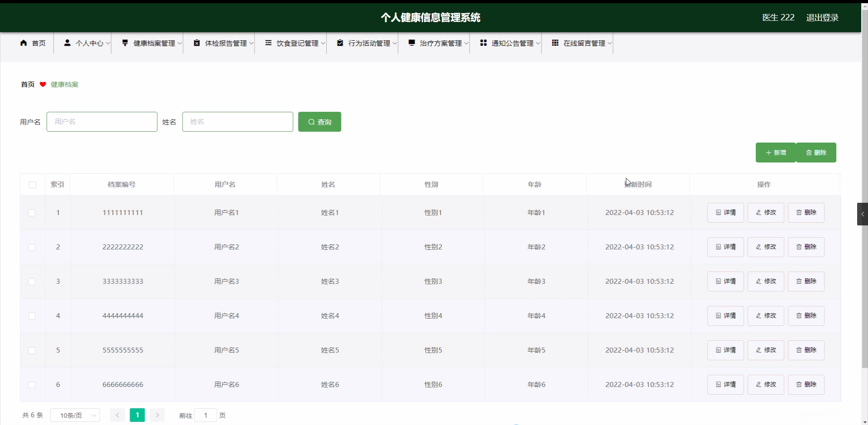Image resolution: width=868 pixels, height=425 pixels.
Task: Click the 退出登录 link
Action: [822, 18]
